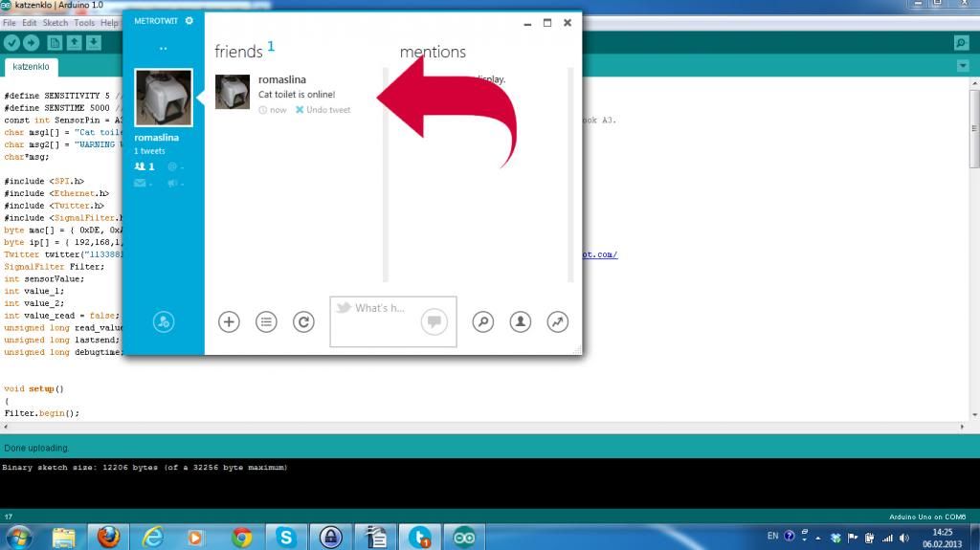The image size is (980, 550).
Task: Click the mentions column heading
Action: coord(433,52)
